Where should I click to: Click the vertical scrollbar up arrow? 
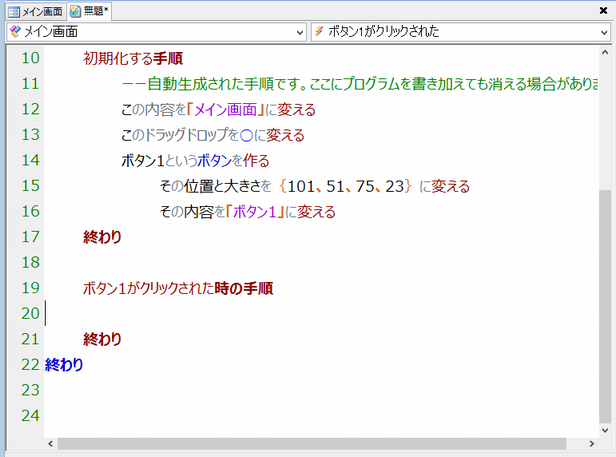[604, 53]
